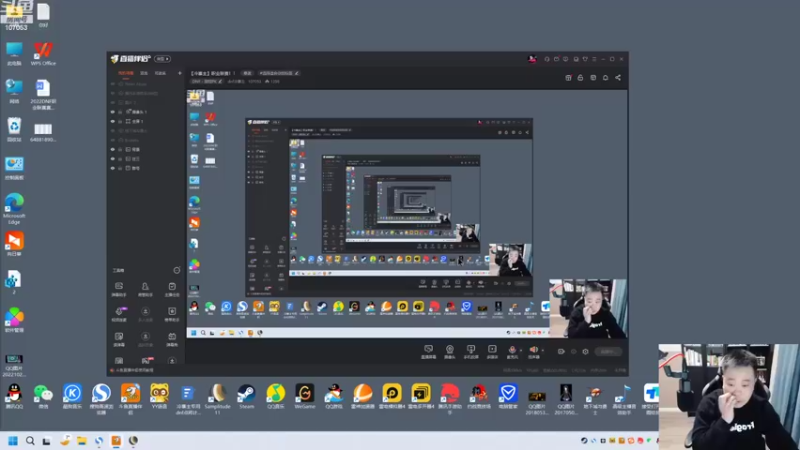Open the second tool in toolbox top row

(x=145, y=289)
